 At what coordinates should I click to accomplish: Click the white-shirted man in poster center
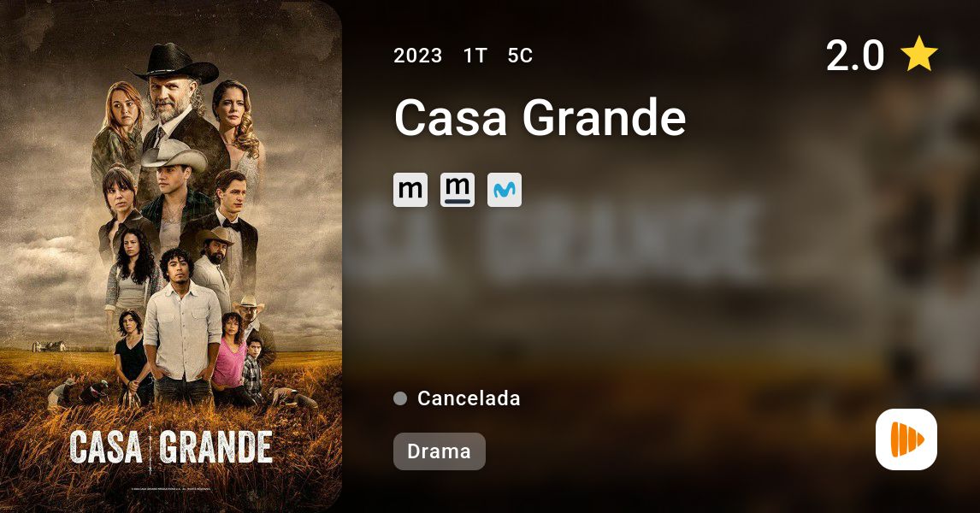(x=182, y=326)
